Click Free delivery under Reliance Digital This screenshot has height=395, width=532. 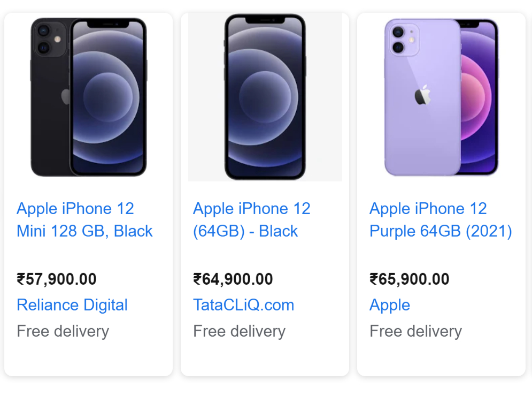[63, 331]
